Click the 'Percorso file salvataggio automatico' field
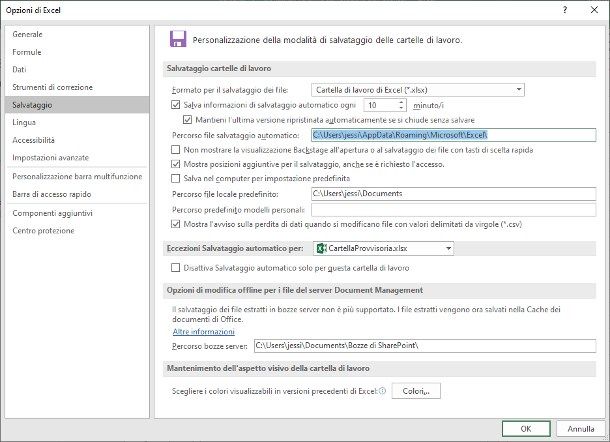This screenshot has width=610, height=442. tap(454, 135)
